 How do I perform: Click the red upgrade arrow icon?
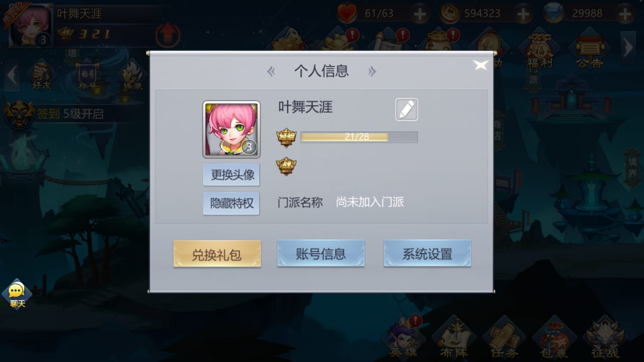coord(168,35)
